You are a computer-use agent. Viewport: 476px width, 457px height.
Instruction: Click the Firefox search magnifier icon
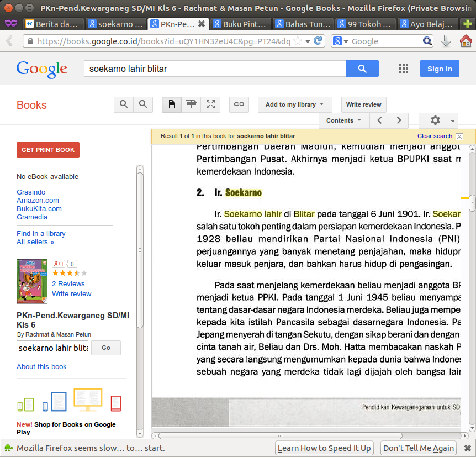tap(427, 41)
